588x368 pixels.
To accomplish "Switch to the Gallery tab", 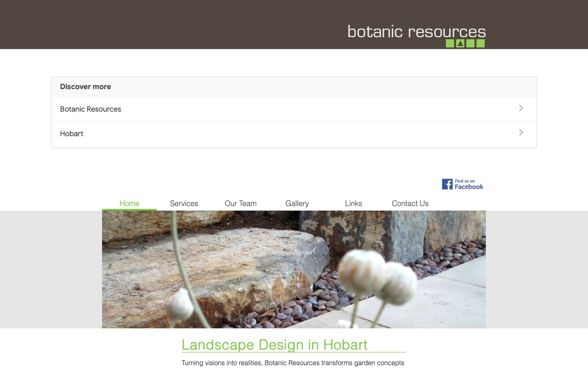I will (x=297, y=203).
